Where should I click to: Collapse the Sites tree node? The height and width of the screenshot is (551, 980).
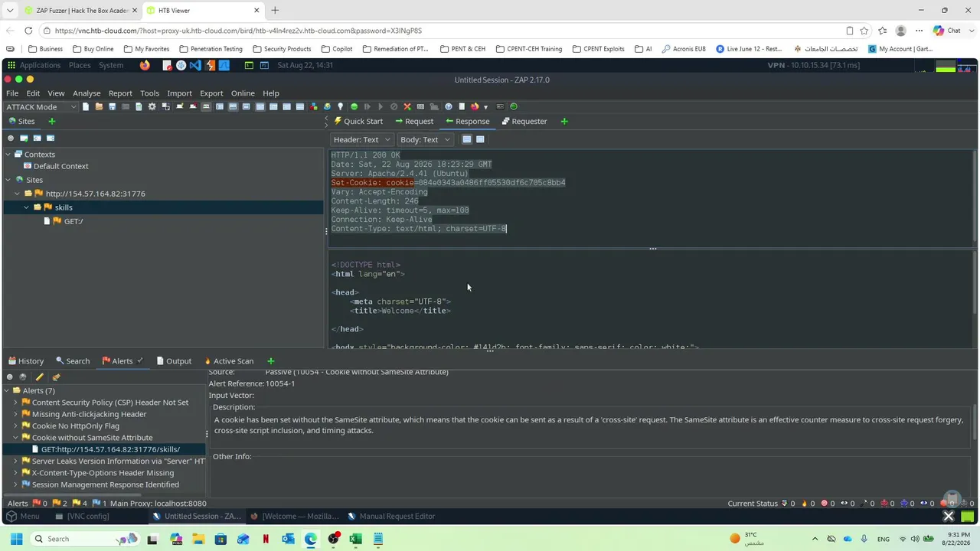tap(8, 180)
